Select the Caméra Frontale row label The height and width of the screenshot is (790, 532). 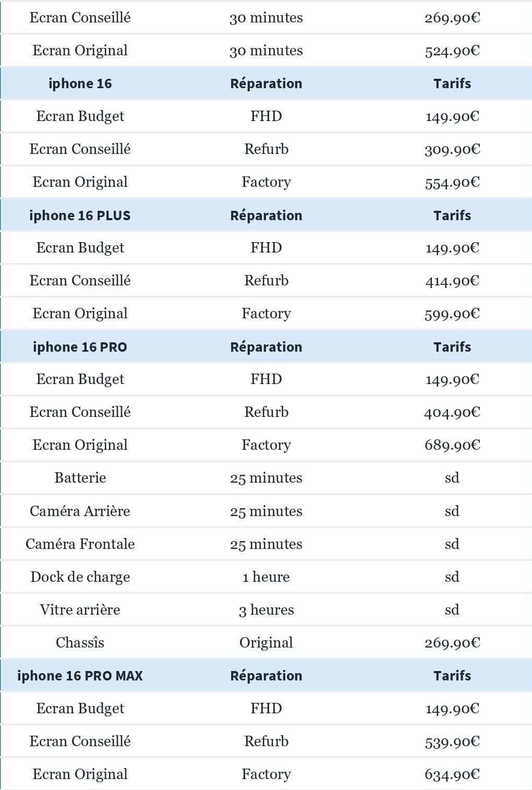80,544
